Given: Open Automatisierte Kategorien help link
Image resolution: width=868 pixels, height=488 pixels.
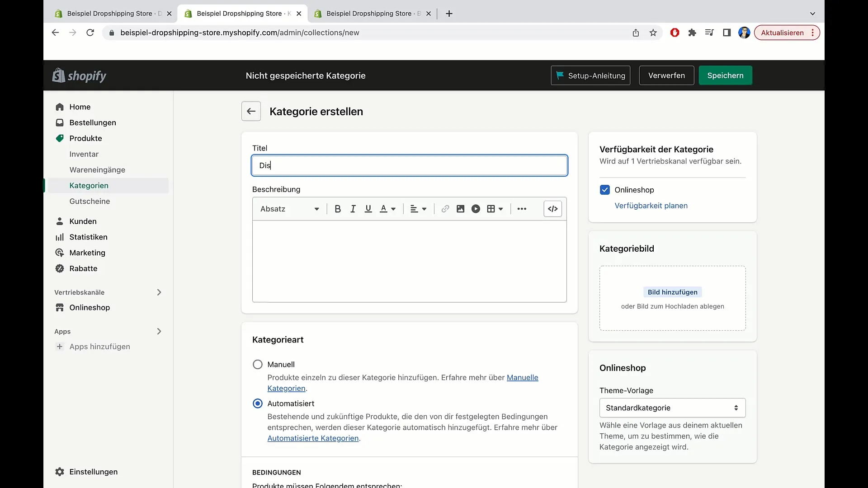Looking at the screenshot, I should coord(313,438).
